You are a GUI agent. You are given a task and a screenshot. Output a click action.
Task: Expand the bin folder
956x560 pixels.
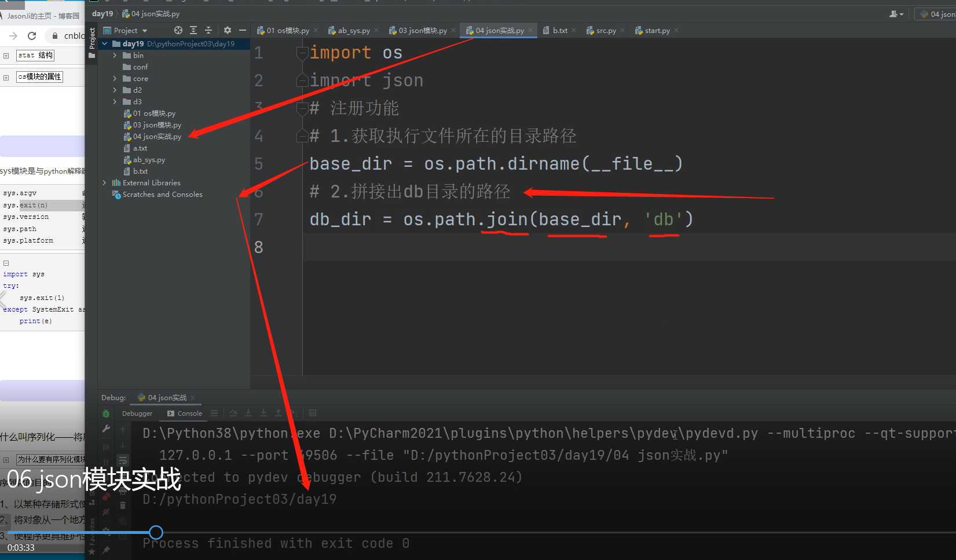point(115,55)
